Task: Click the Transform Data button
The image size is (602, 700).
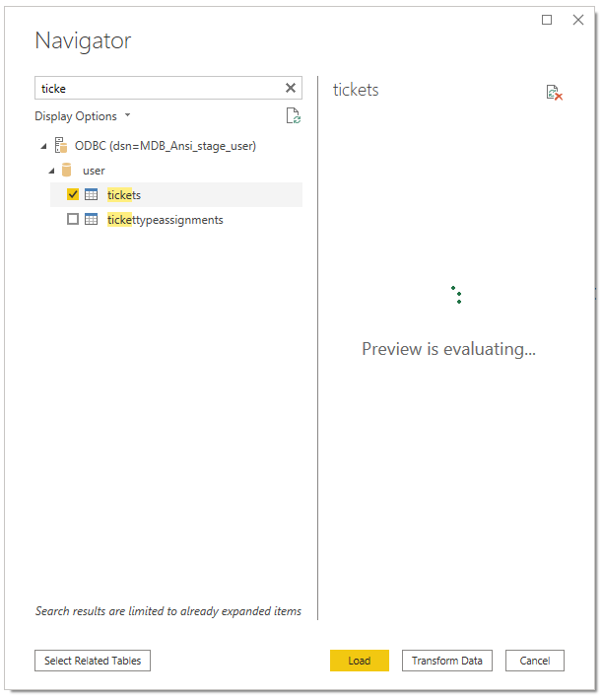Action: tap(446, 661)
